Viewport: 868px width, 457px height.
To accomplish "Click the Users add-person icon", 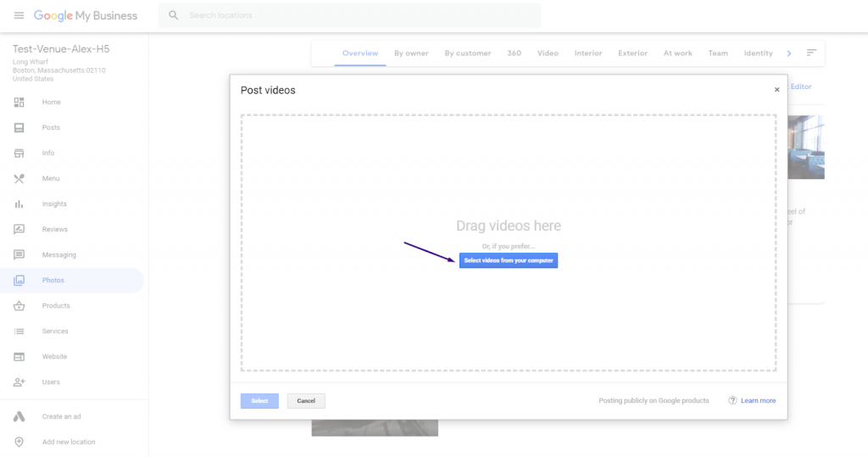I will tap(19, 382).
